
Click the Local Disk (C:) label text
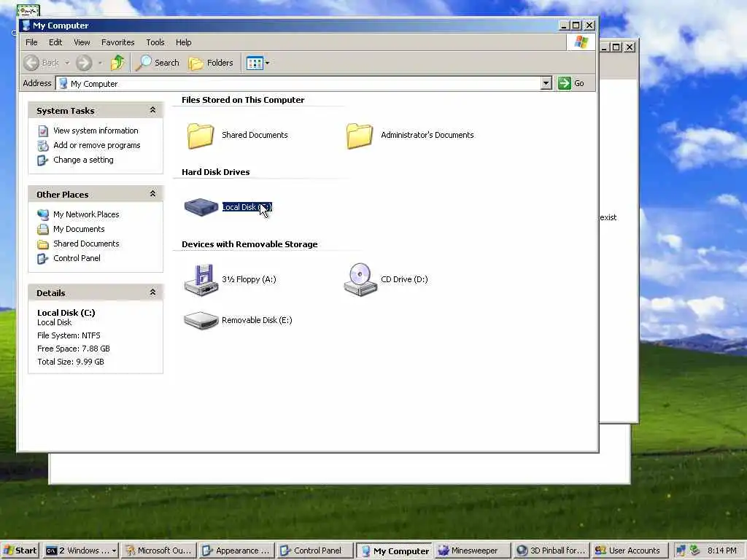pyautogui.click(x=247, y=207)
